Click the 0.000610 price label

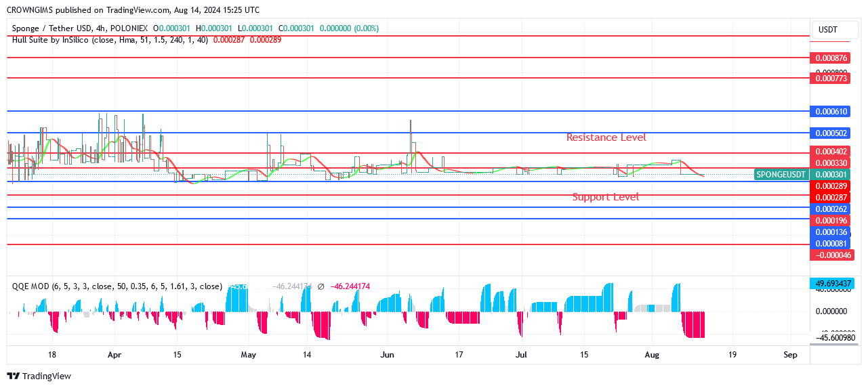click(x=831, y=111)
